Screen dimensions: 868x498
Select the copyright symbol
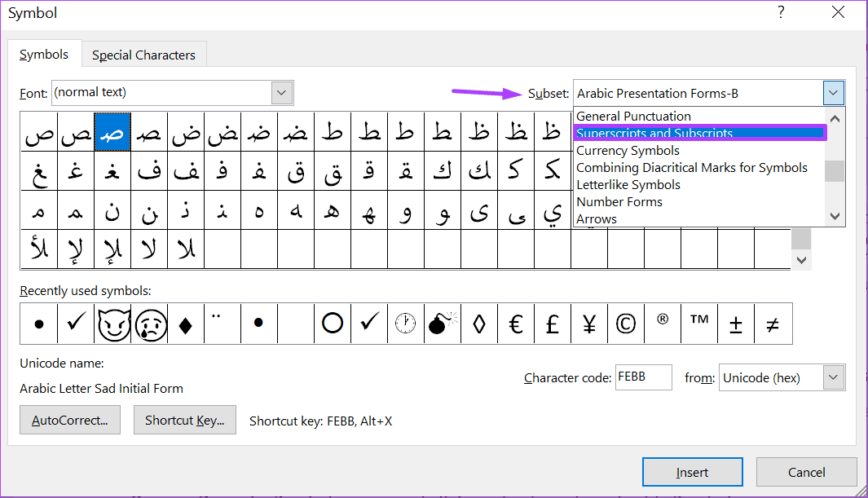625,324
